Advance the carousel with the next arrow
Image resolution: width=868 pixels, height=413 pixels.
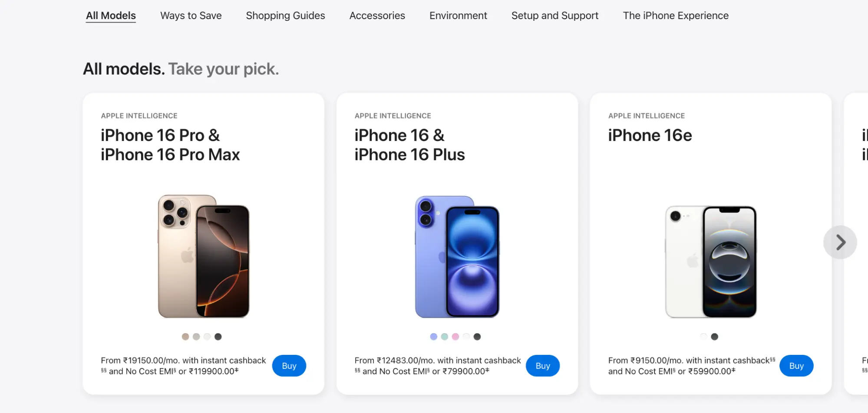pyautogui.click(x=840, y=242)
